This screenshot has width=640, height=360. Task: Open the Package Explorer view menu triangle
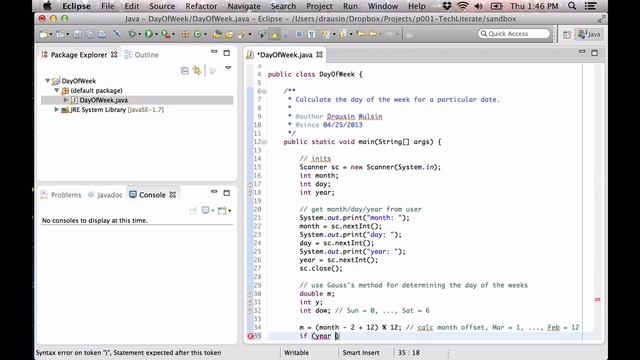(228, 68)
